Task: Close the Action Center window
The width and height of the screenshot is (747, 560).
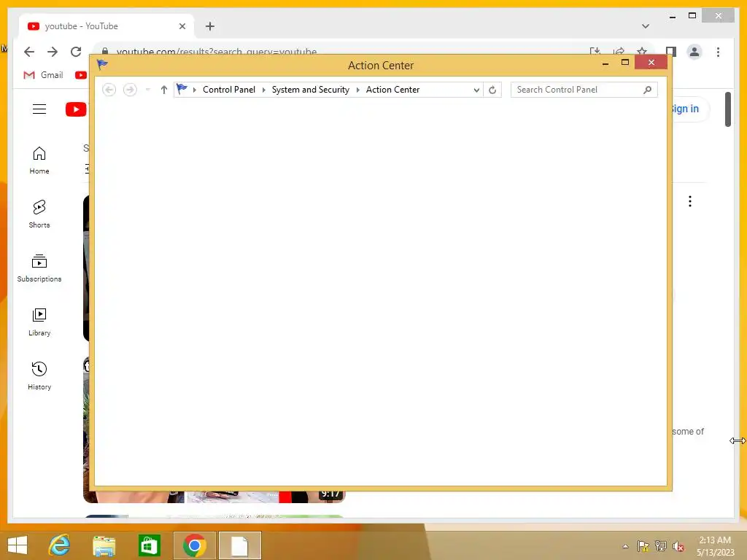Action: coord(651,63)
